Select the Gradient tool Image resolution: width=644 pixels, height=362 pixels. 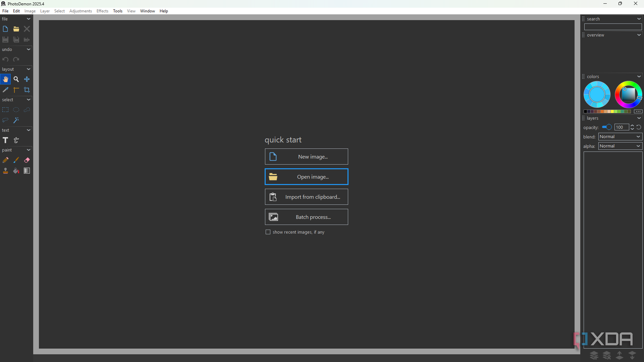27,171
